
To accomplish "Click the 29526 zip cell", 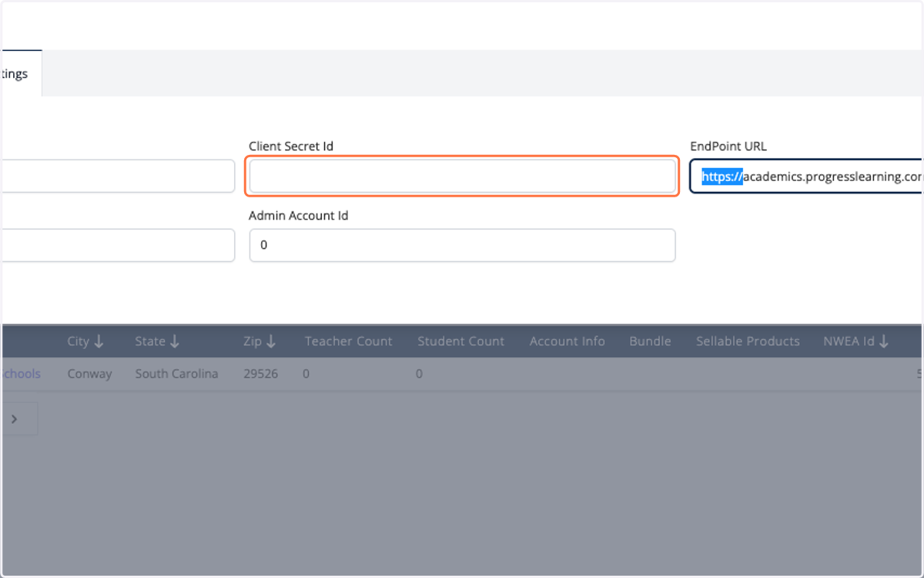I will point(260,374).
